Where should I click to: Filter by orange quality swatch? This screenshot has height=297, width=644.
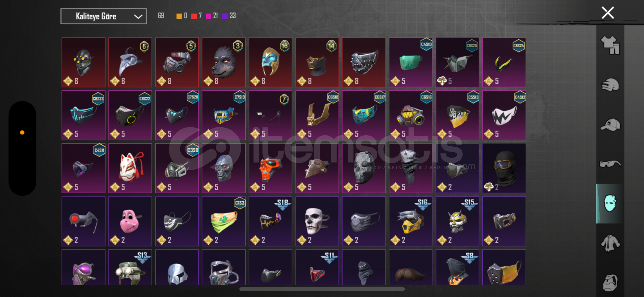[x=179, y=16]
